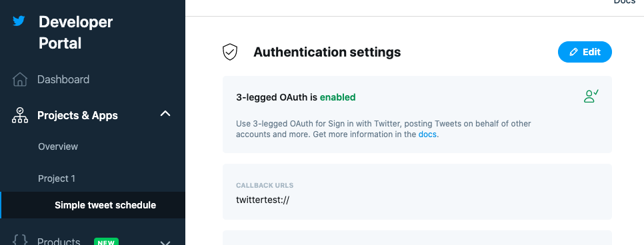Screen dimensions: 644x245
Task: Click the Products curly braces icon
Action: click(20, 240)
